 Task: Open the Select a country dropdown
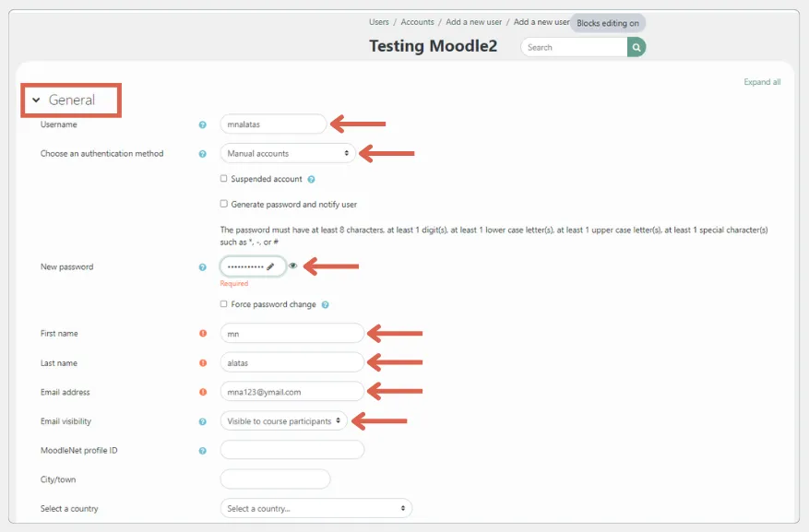(315, 508)
